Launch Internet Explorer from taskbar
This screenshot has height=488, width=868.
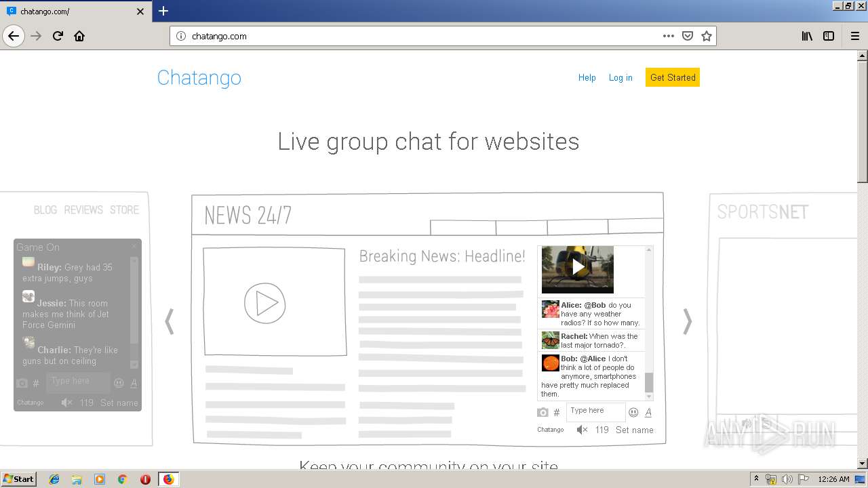click(x=54, y=479)
